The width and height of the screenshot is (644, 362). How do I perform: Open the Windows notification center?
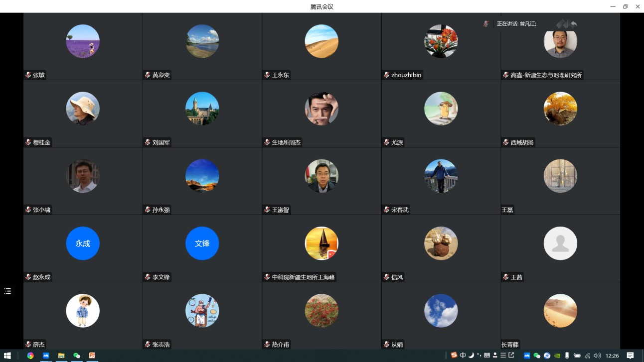(630, 356)
